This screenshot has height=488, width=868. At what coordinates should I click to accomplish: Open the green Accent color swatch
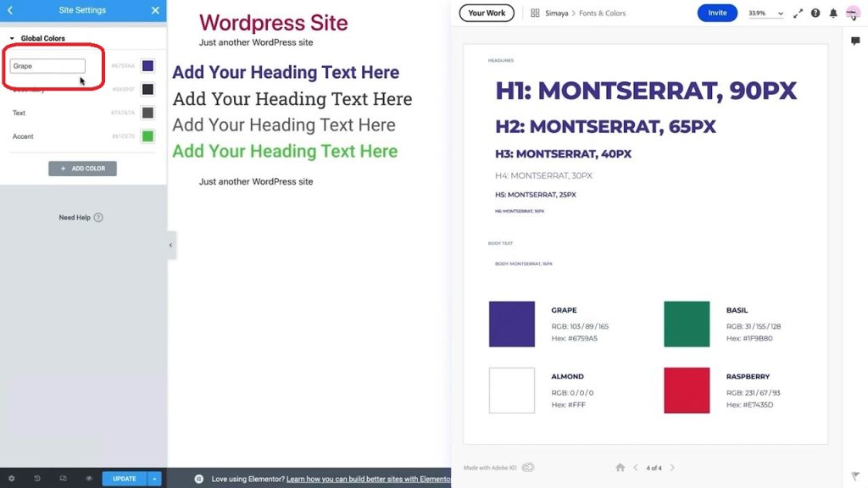pyautogui.click(x=147, y=136)
